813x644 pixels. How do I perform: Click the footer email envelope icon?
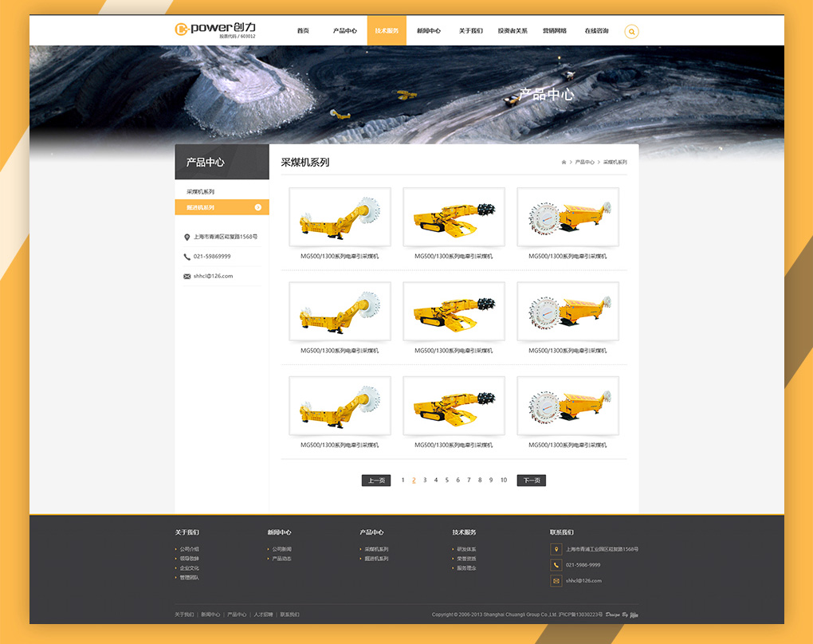pos(556,581)
